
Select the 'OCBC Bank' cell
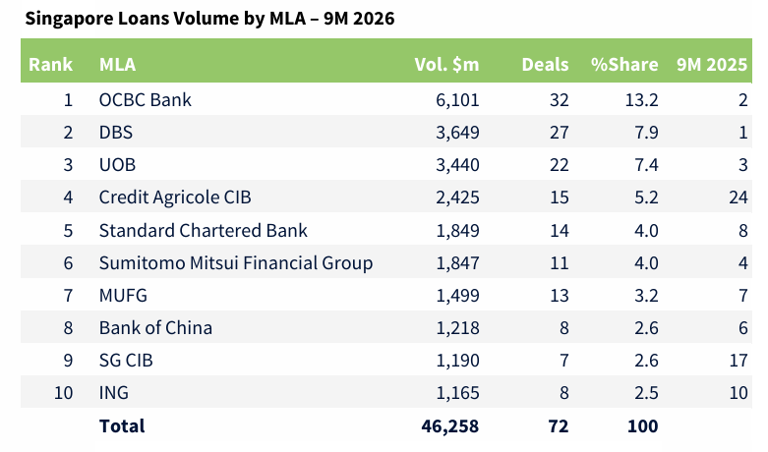[145, 99]
